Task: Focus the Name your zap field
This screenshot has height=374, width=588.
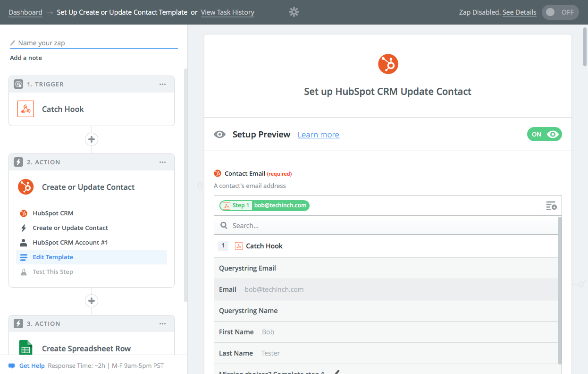Action: click(94, 43)
